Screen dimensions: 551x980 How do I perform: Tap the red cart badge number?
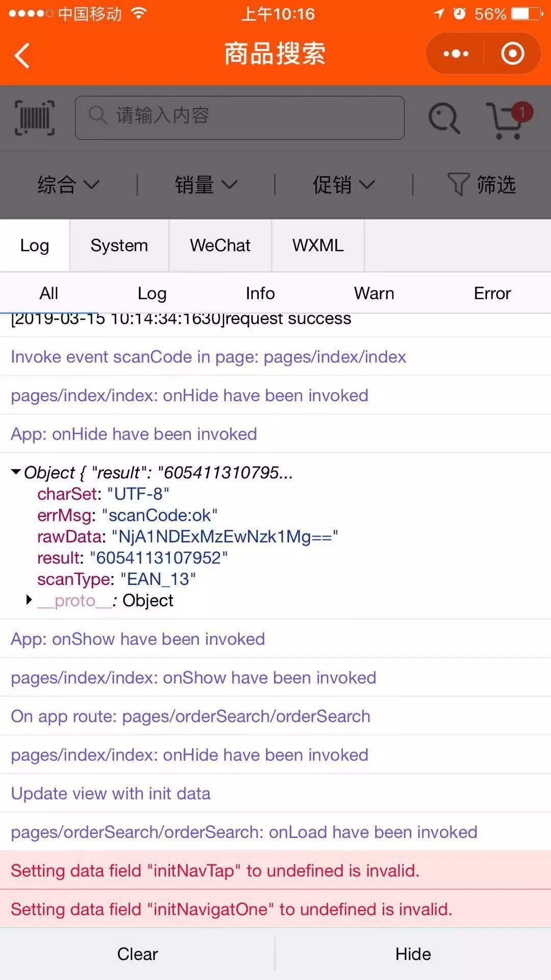pos(522,112)
